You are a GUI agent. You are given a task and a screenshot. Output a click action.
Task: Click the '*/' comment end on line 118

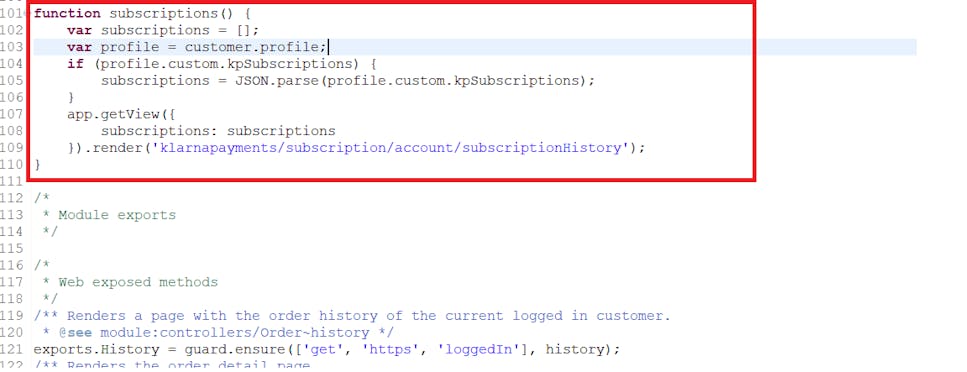50,299
